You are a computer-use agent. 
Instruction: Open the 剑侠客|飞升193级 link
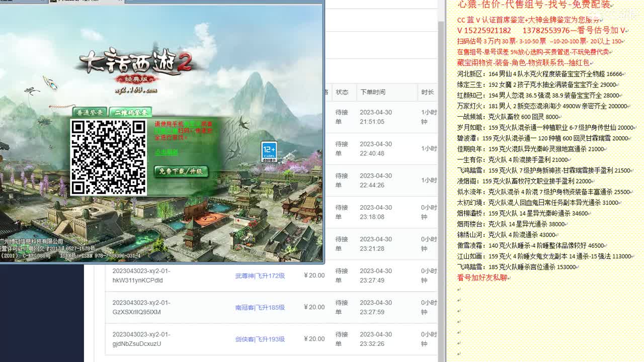[260, 339]
